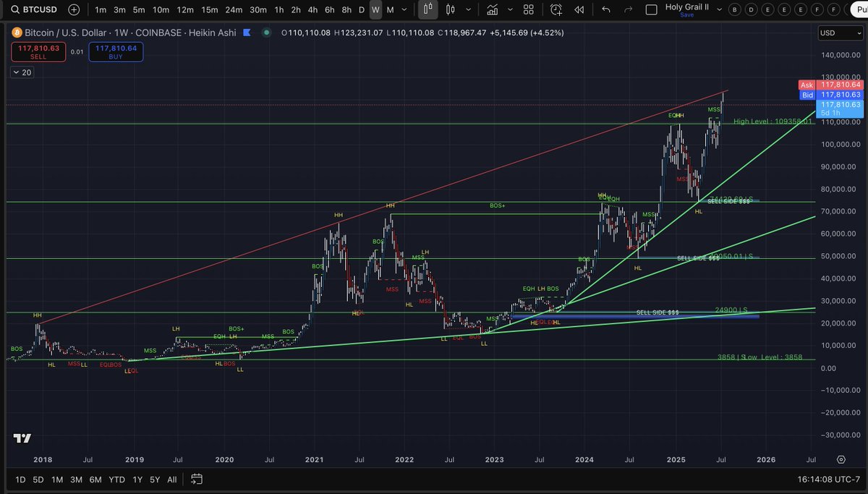Set the date range to 3M
This screenshot has width=868, height=494.
76,480
